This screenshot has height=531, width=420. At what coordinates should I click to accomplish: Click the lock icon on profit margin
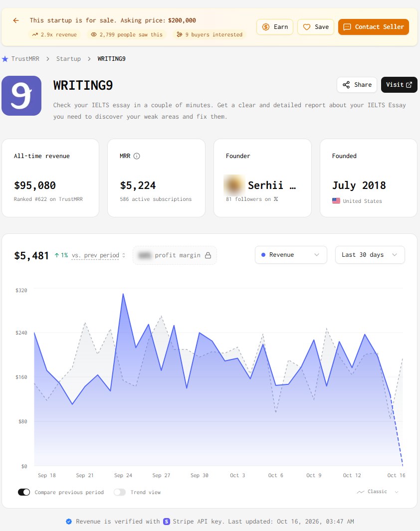click(208, 255)
